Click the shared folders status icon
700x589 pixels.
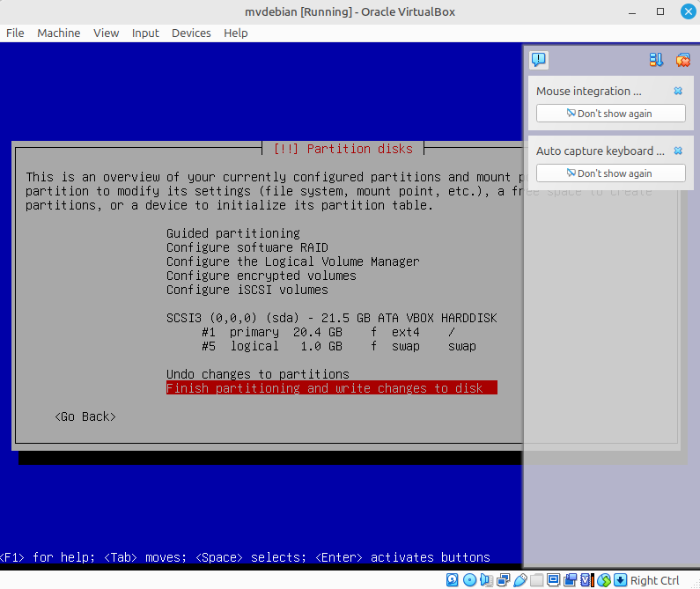536,580
